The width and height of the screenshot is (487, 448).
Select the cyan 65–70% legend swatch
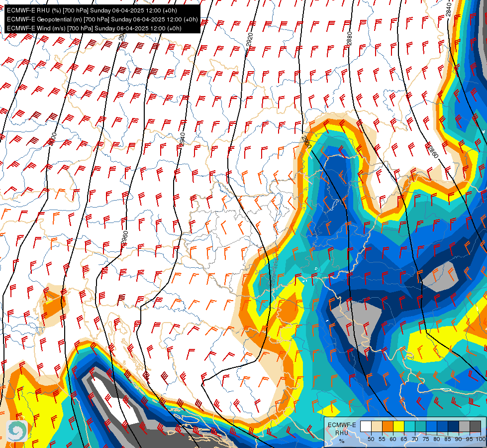[410, 426]
